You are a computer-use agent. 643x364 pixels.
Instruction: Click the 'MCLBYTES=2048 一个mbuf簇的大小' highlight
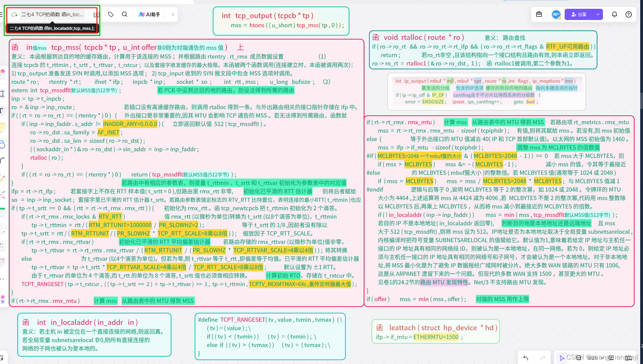click(x=420, y=156)
